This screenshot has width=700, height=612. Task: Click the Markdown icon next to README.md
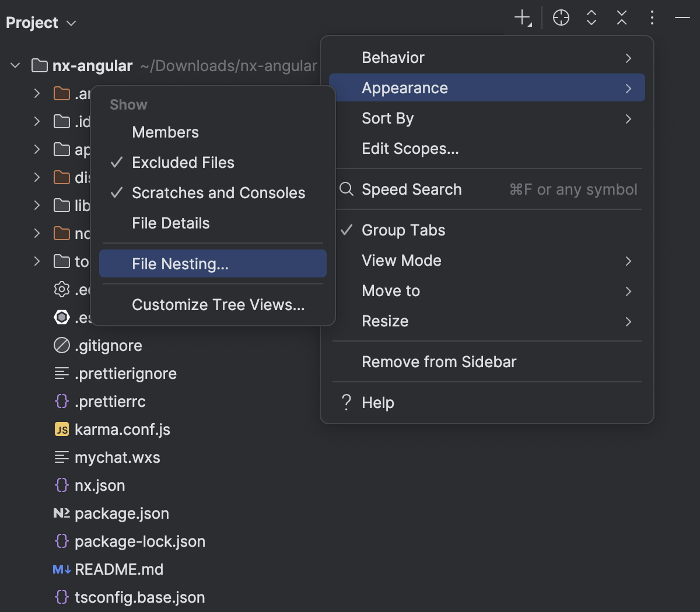[61, 569]
